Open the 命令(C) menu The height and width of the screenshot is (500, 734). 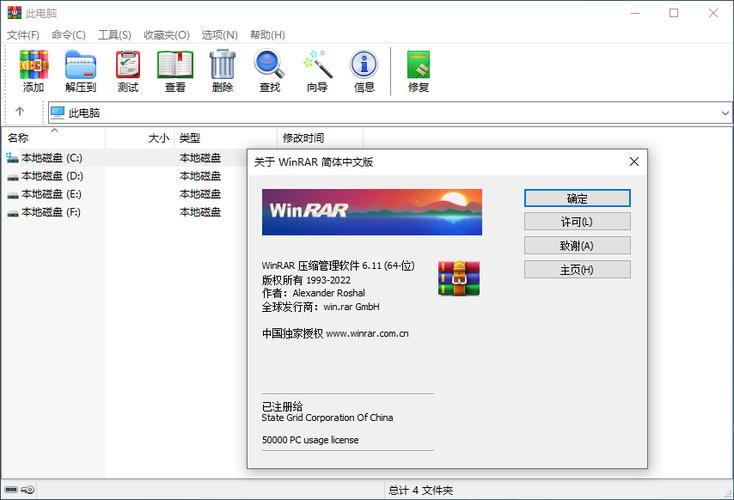[x=68, y=35]
